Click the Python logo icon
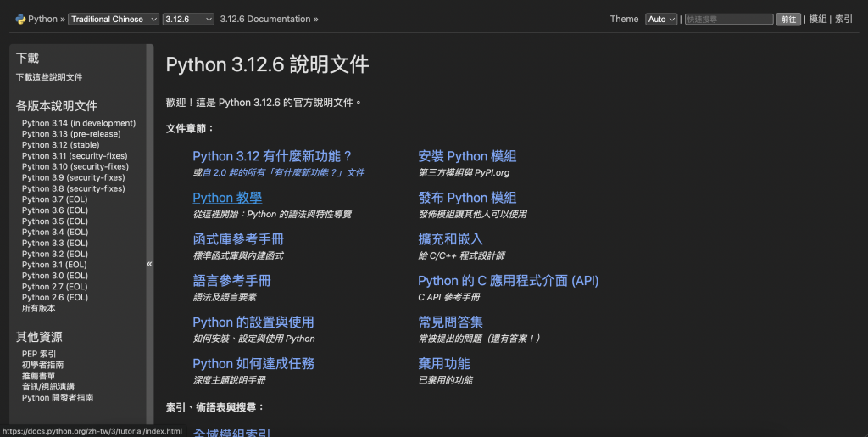This screenshot has width=868, height=437. (x=21, y=20)
